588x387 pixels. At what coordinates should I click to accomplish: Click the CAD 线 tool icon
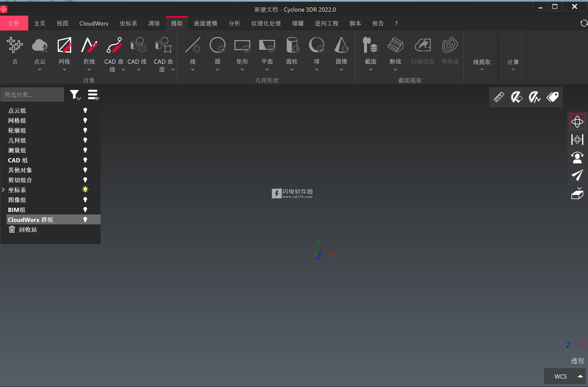pyautogui.click(x=139, y=45)
